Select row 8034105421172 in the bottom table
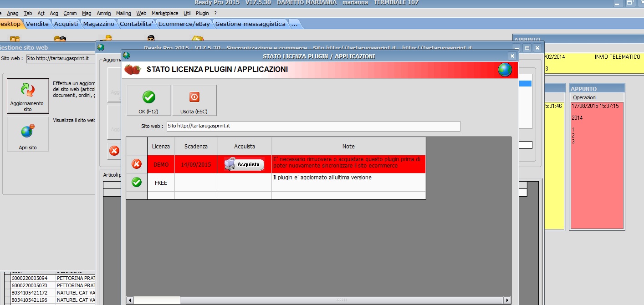This screenshot has width=644, height=305. pyautogui.click(x=50, y=292)
